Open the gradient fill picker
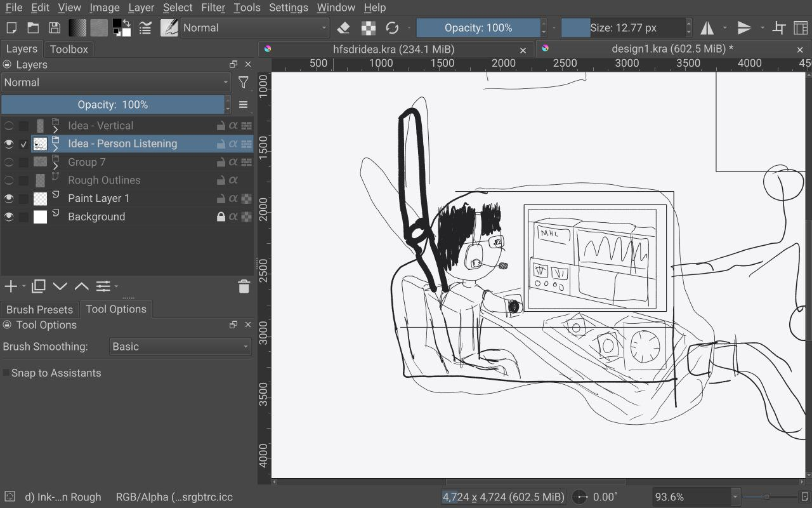Viewport: 812px width, 508px height. pyautogui.click(x=77, y=28)
